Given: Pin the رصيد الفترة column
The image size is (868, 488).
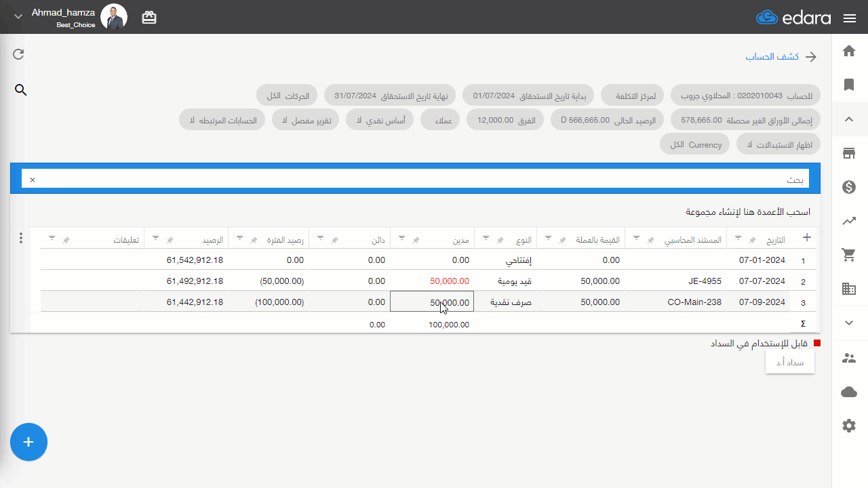Looking at the screenshot, I should click(254, 241).
